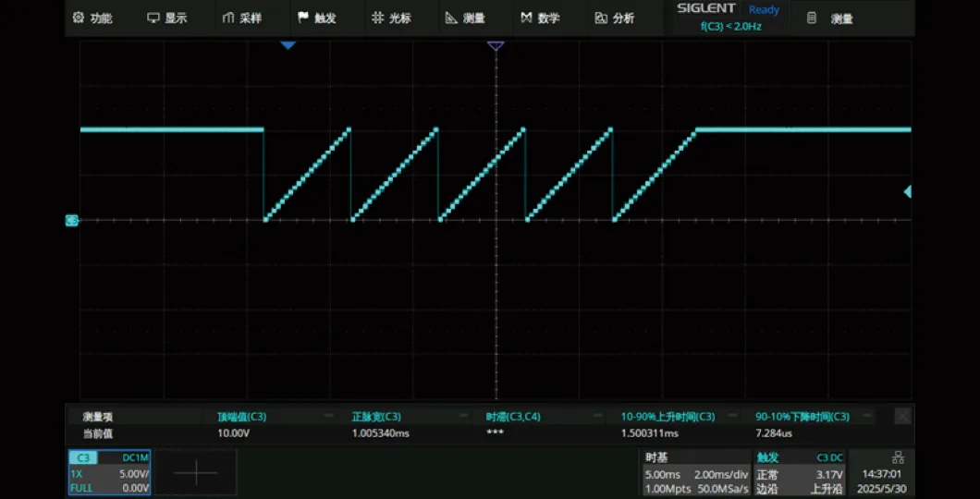Click the 10.00V top value

[x=233, y=433]
